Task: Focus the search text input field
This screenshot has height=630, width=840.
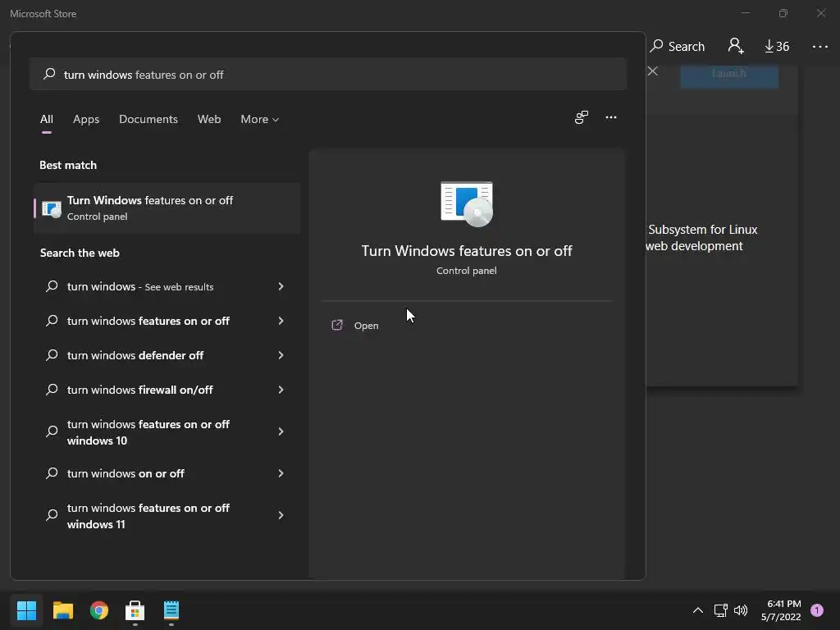Action: click(328, 74)
